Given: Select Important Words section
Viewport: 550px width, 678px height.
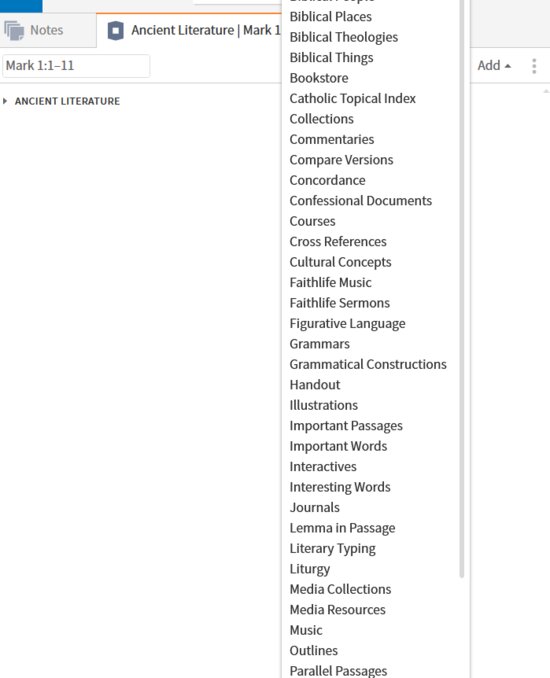Looking at the screenshot, I should tap(338, 446).
